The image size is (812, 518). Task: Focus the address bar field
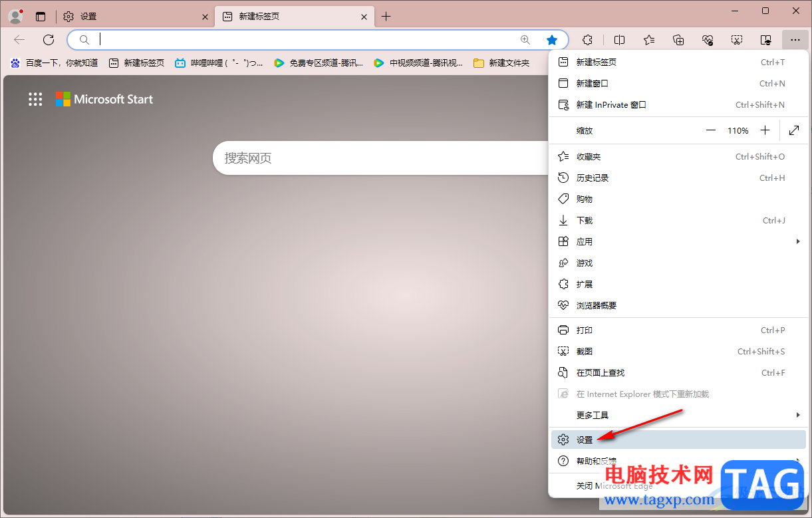pos(318,40)
